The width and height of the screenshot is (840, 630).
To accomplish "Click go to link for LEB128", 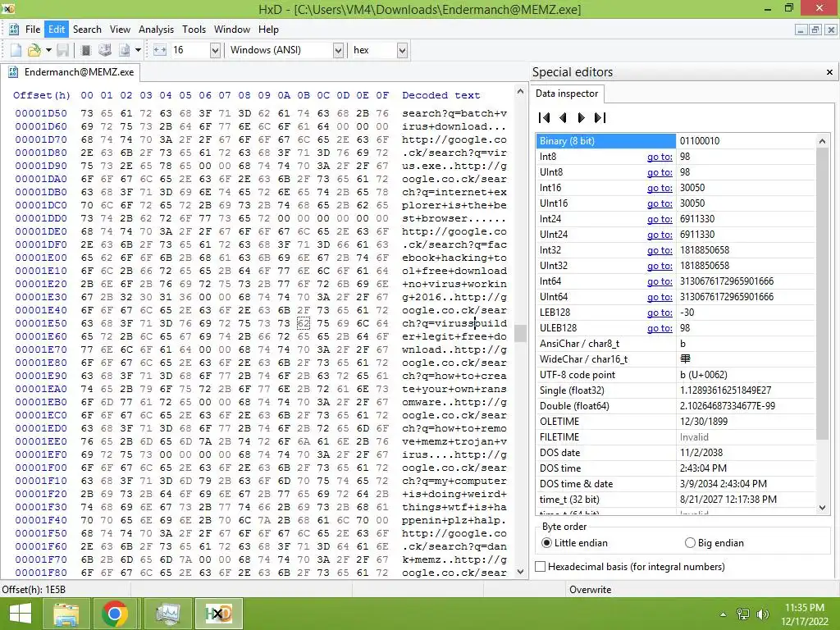I will (x=660, y=312).
